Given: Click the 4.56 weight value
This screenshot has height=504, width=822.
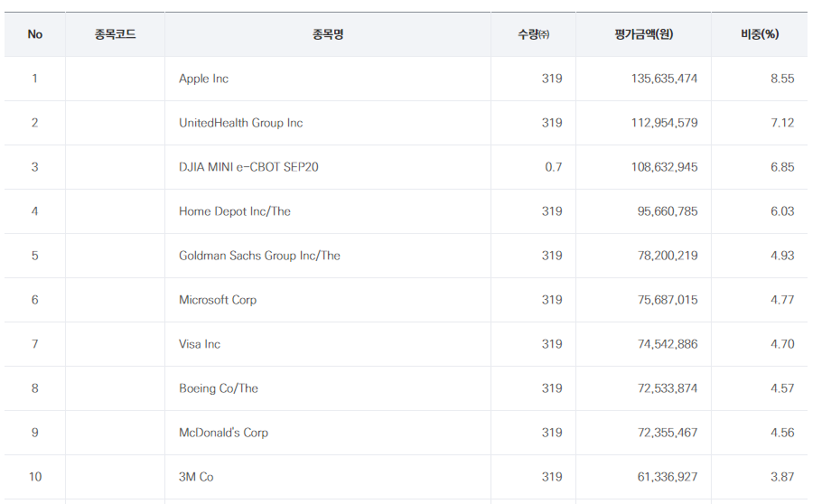Looking at the screenshot, I should (782, 433).
